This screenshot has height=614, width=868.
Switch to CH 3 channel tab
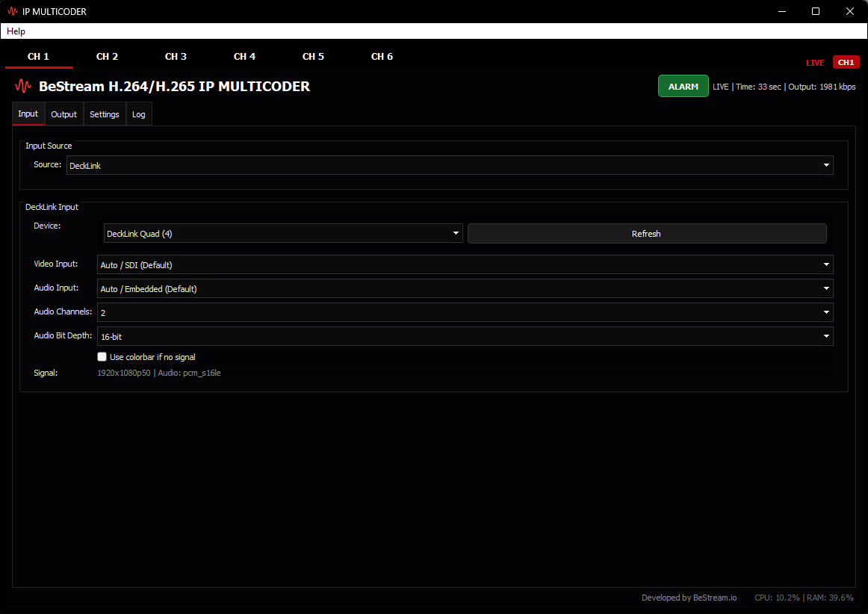coord(176,57)
